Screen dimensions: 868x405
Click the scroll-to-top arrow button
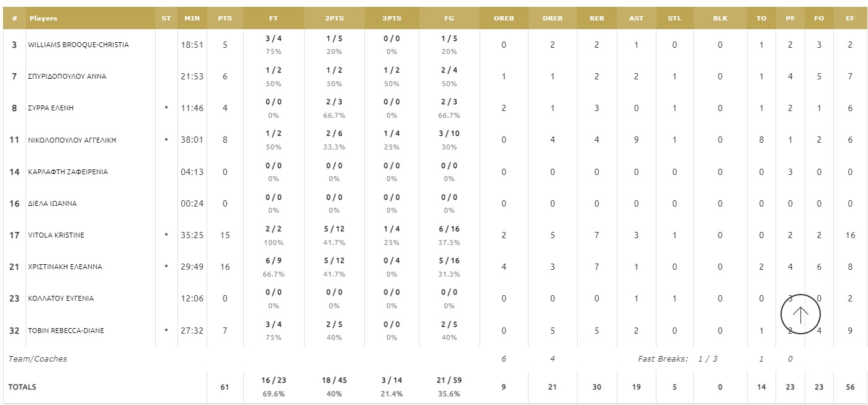click(x=800, y=314)
